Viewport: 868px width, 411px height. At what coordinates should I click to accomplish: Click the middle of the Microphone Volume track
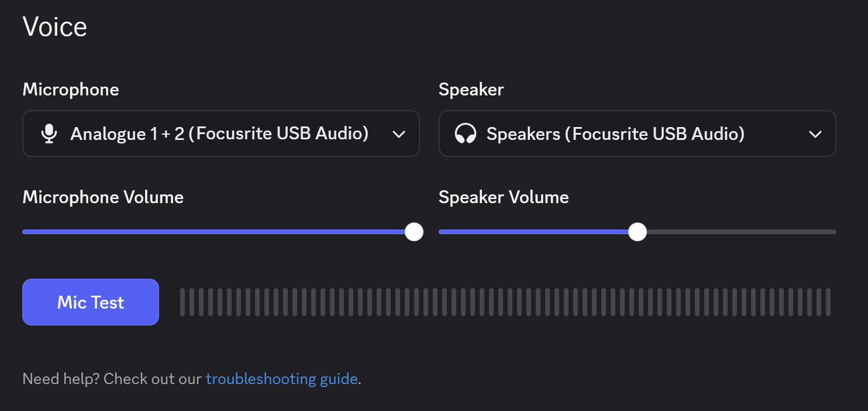pyautogui.click(x=218, y=232)
